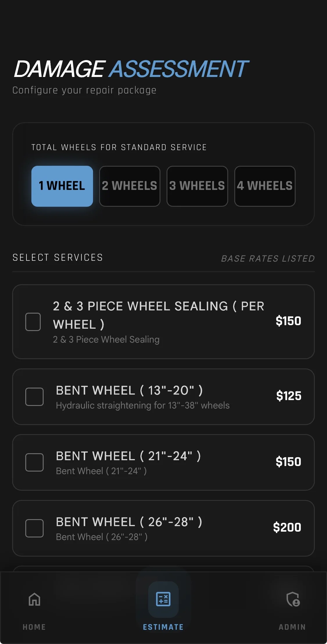Tap the $150 wheel sealing price

[288, 321]
